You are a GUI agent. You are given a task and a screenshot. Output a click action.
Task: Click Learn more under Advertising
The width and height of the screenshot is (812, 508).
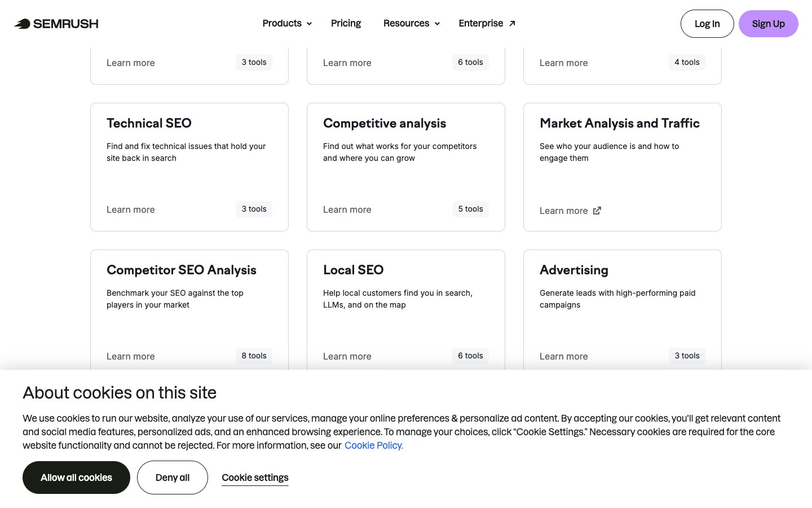tap(563, 356)
